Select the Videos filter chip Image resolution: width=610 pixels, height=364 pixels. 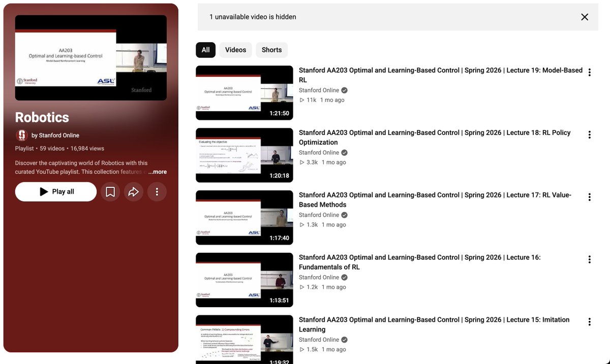click(x=235, y=50)
